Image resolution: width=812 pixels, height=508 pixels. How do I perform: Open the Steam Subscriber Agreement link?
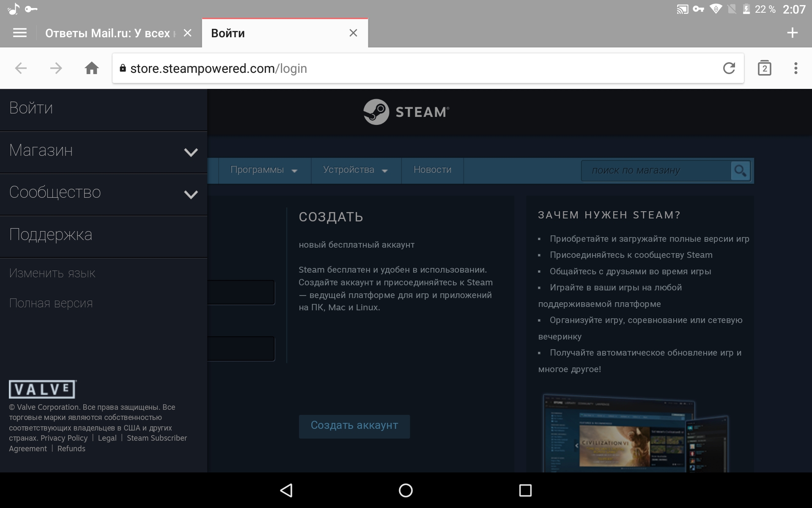[157, 438]
